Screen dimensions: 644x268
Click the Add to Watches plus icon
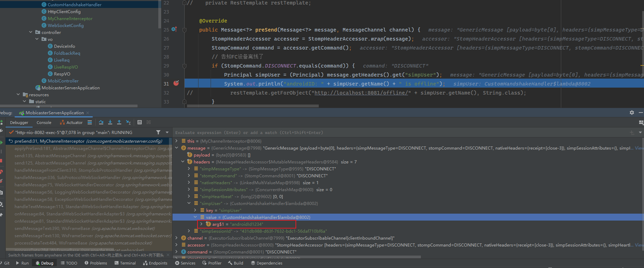pyautogui.click(x=632, y=133)
